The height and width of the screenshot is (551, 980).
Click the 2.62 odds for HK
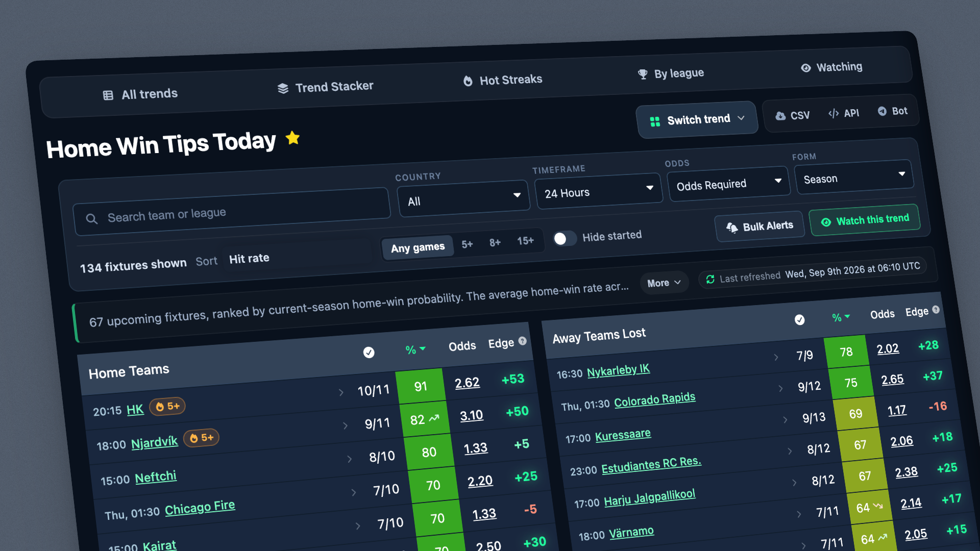(x=467, y=383)
